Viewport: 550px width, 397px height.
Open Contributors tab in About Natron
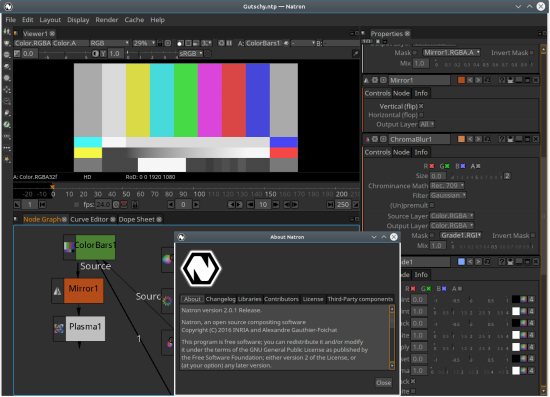[281, 299]
